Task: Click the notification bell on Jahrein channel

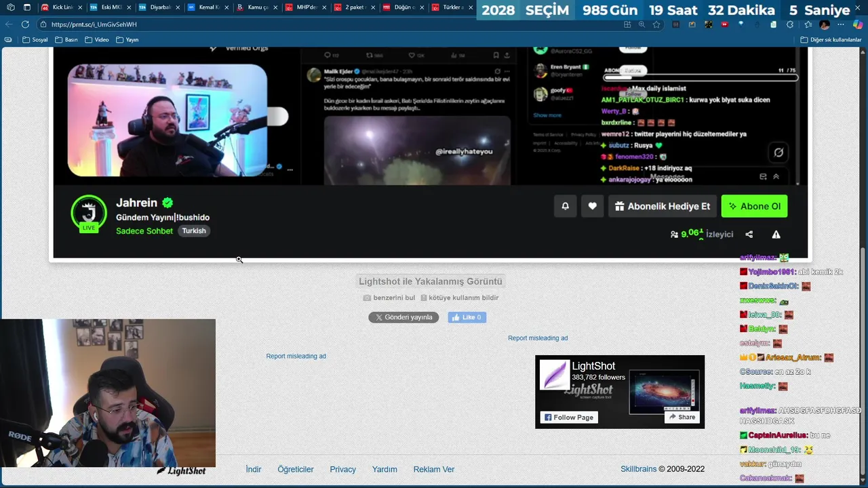Action: coord(565,206)
